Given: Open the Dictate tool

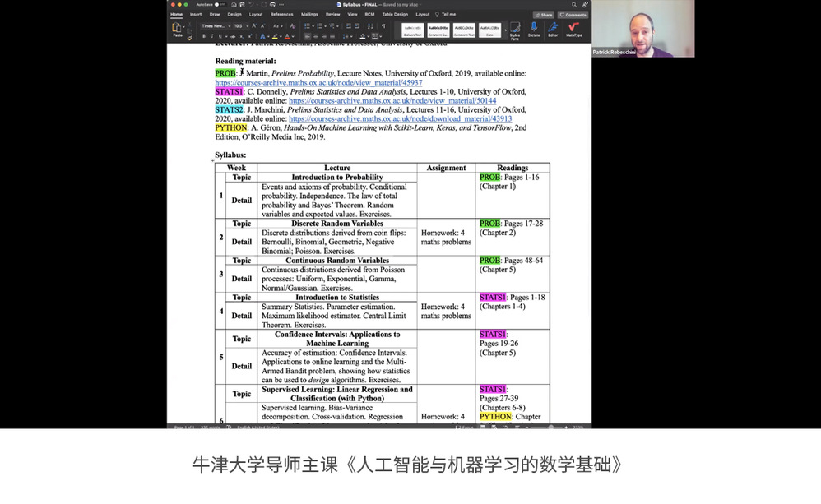Looking at the screenshot, I should [534, 30].
